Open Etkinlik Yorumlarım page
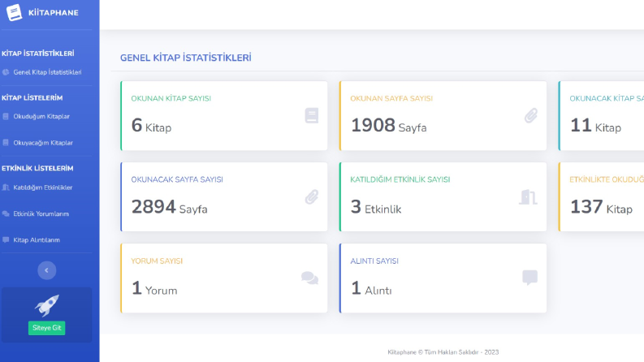Image resolution: width=644 pixels, height=362 pixels. click(x=41, y=213)
